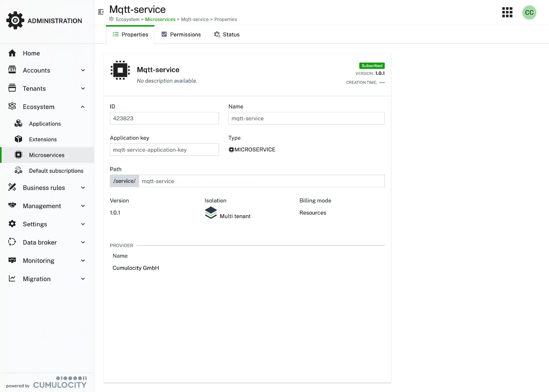Screen dimensions: 549x392
Task: Click the Default subscriptions icon
Action: [x=18, y=170]
